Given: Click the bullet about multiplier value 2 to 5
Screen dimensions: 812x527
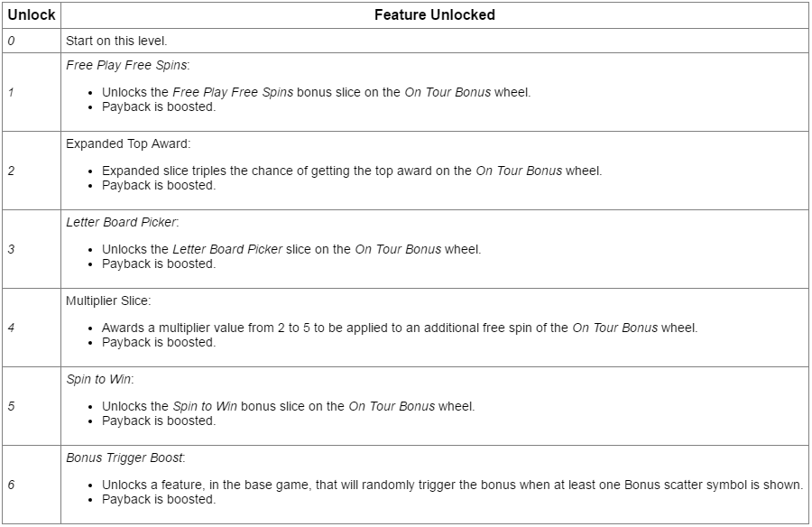Looking at the screenshot, I should (400, 328).
